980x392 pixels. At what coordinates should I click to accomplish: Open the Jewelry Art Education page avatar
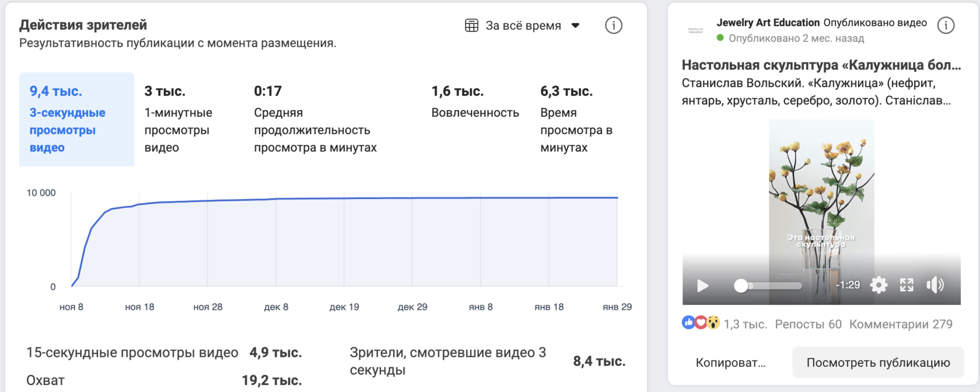(696, 30)
